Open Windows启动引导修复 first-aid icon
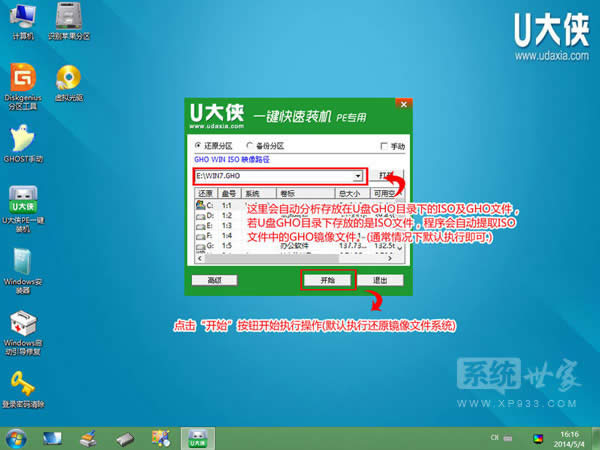600x450 pixels. (x=23, y=333)
